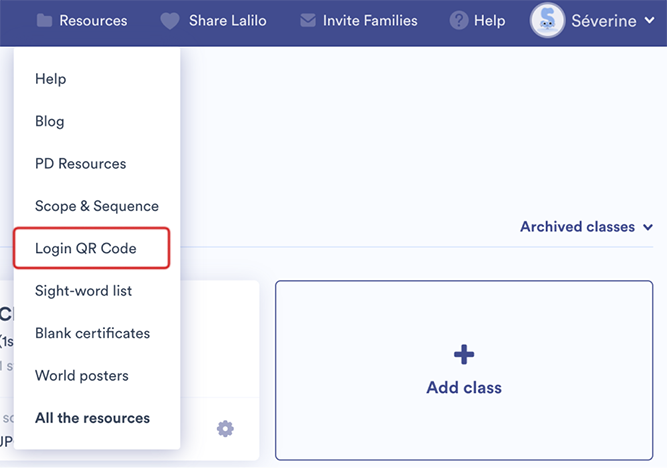Click the plus icon to add class
This screenshot has width=667, height=468.
464,354
